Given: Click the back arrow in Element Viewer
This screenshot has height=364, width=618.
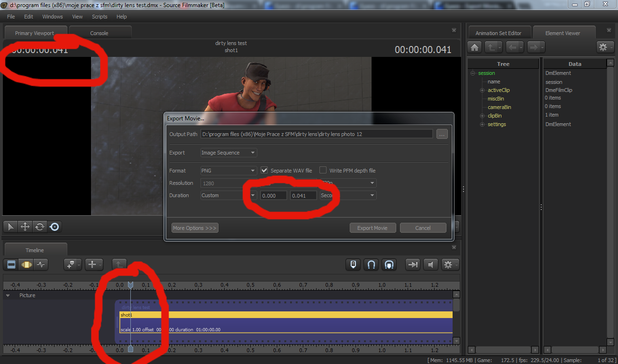Looking at the screenshot, I should 515,47.
